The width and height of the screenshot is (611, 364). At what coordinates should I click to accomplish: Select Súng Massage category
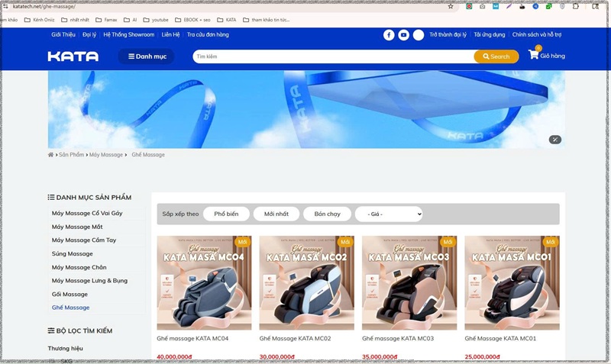tap(72, 254)
